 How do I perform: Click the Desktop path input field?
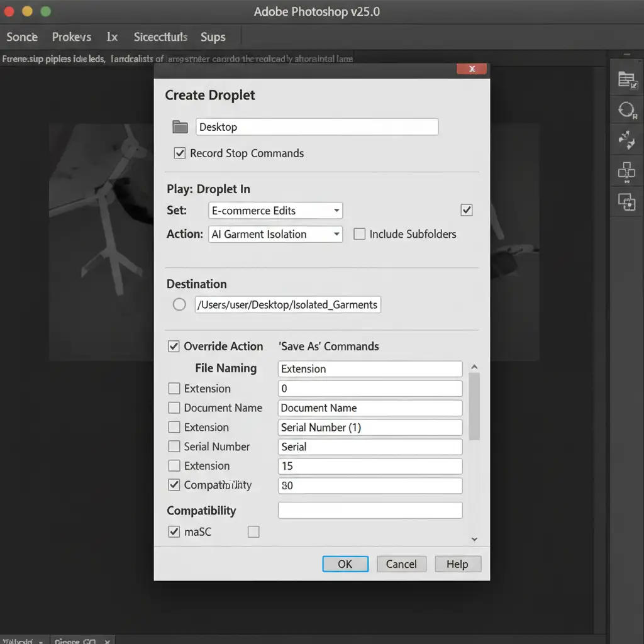coord(317,127)
